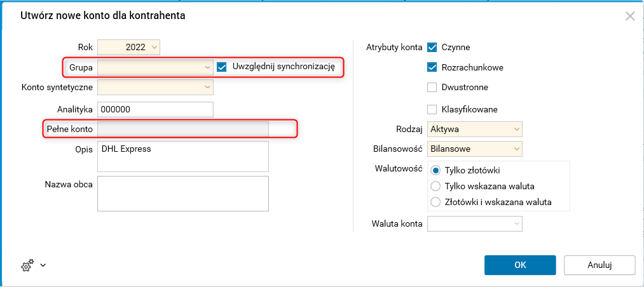Click the gear settings icon

point(27,266)
